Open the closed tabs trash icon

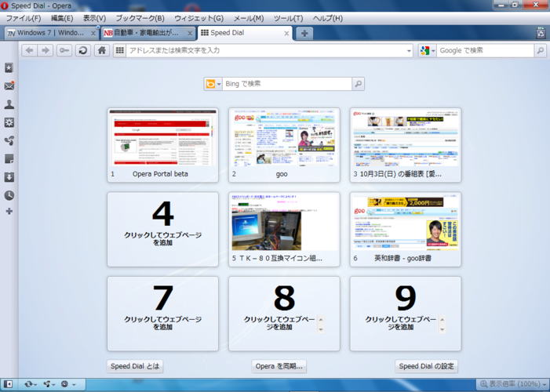[x=541, y=33]
